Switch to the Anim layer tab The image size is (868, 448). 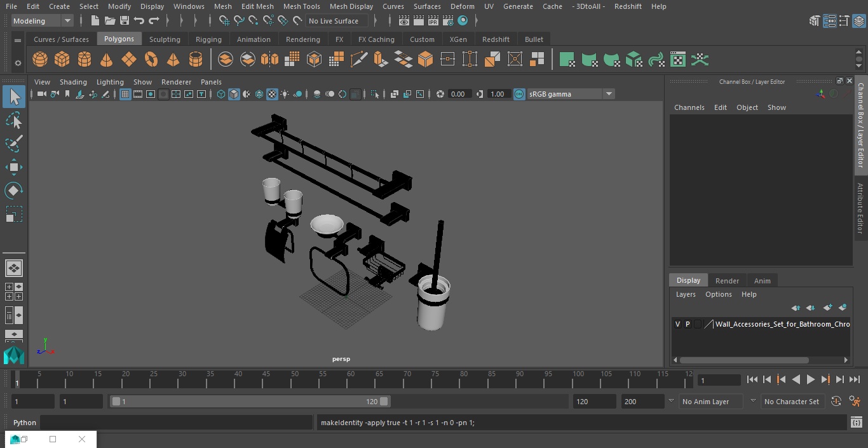click(x=762, y=281)
